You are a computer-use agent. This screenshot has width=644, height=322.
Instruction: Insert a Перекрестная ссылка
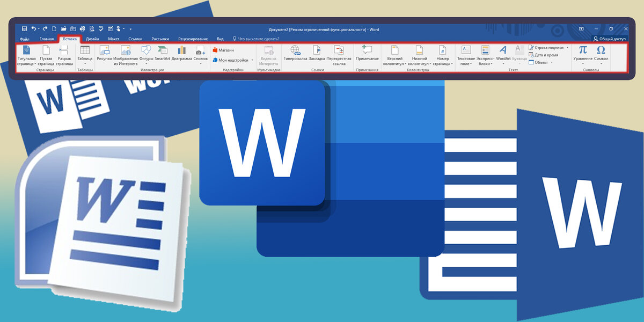tap(339, 56)
